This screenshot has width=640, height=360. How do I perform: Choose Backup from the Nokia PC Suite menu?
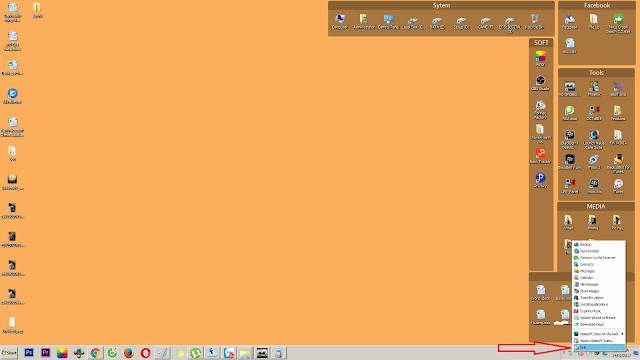pos(599,244)
